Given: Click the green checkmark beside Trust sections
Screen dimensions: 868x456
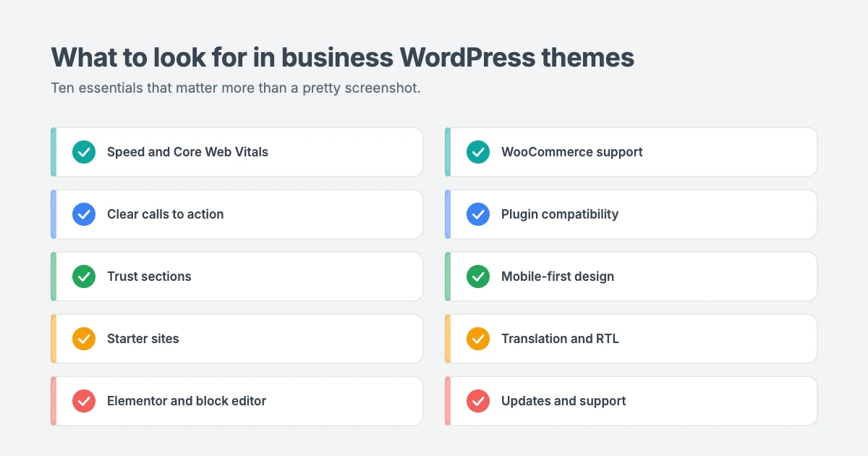Looking at the screenshot, I should (x=84, y=276).
